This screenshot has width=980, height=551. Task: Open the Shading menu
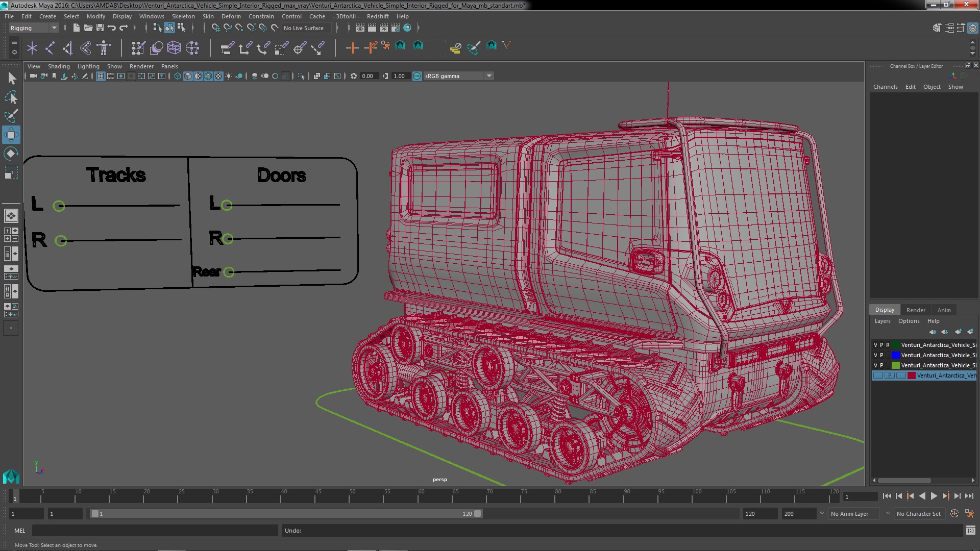[59, 66]
